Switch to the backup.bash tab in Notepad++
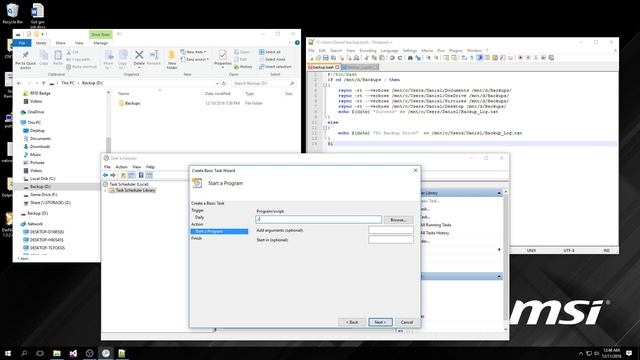 pyautogui.click(x=323, y=67)
